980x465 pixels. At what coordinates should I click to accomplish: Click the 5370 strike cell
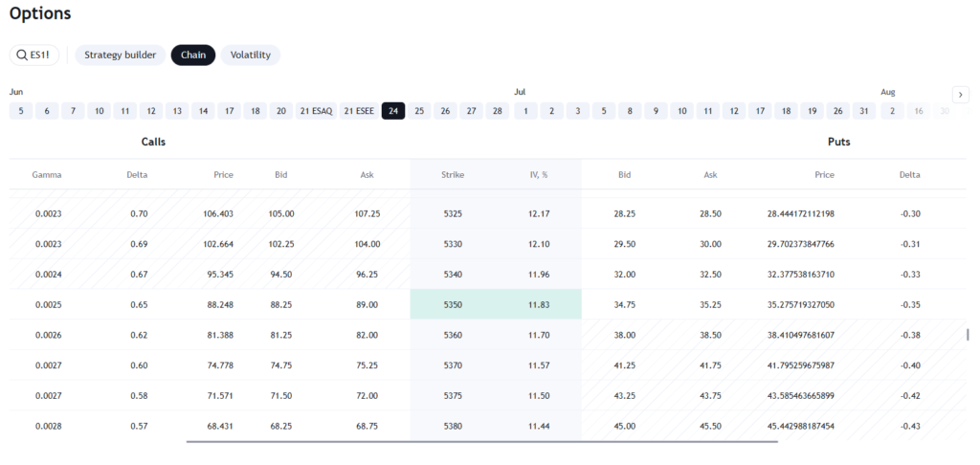[453, 365]
